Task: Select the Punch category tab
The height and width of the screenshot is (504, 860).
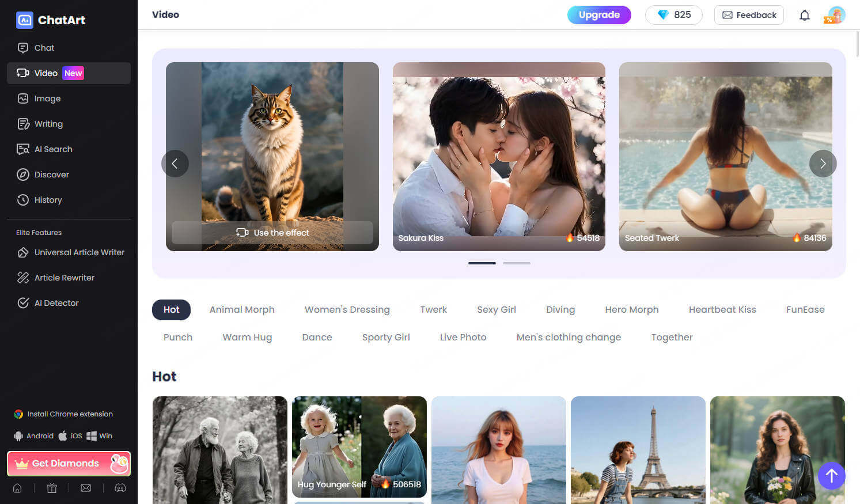Action: (178, 338)
